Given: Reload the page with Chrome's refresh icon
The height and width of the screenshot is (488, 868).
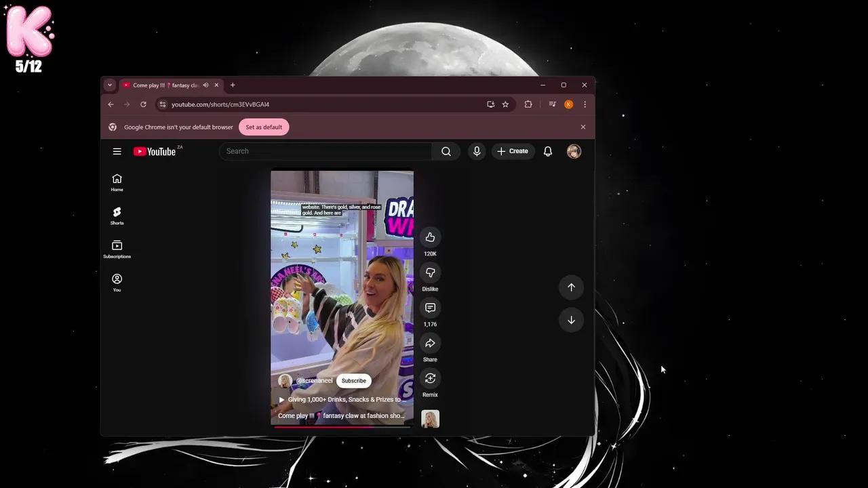Looking at the screenshot, I should 143,104.
